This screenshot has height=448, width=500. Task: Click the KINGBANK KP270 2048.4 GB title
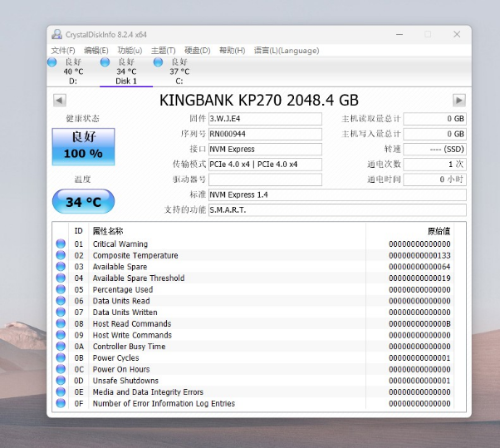point(259,101)
